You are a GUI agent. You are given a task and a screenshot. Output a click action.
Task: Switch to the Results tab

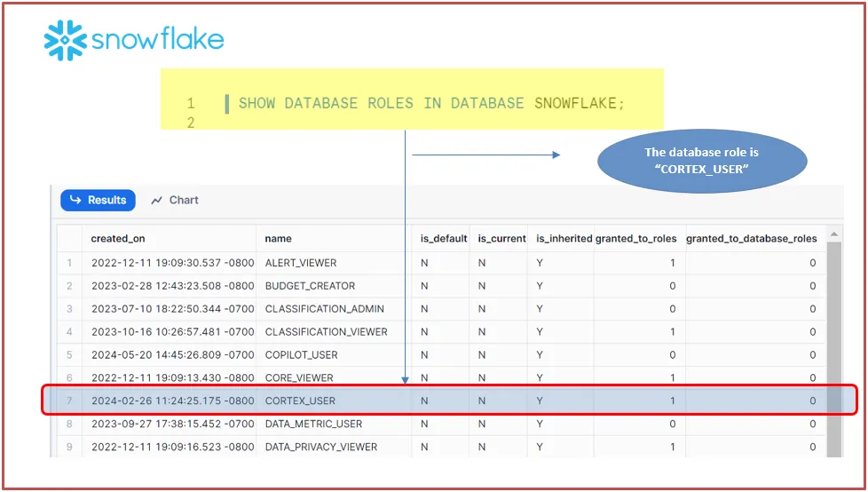(98, 201)
